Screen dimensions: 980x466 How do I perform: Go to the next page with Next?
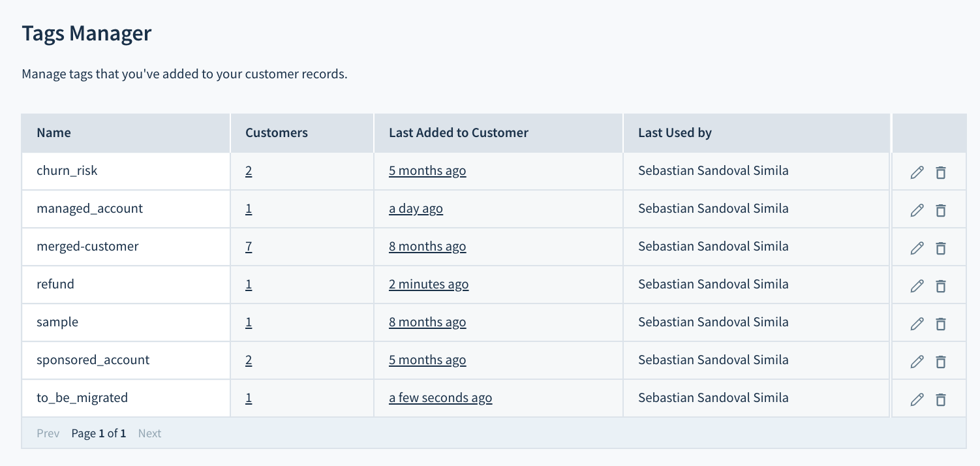[149, 433]
